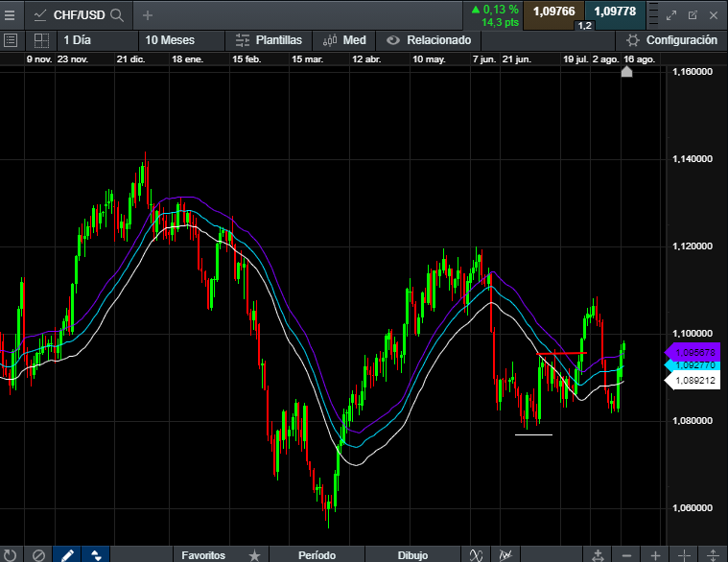The image size is (728, 562).
Task: Open the indicators wave icon
Action: 476,555
